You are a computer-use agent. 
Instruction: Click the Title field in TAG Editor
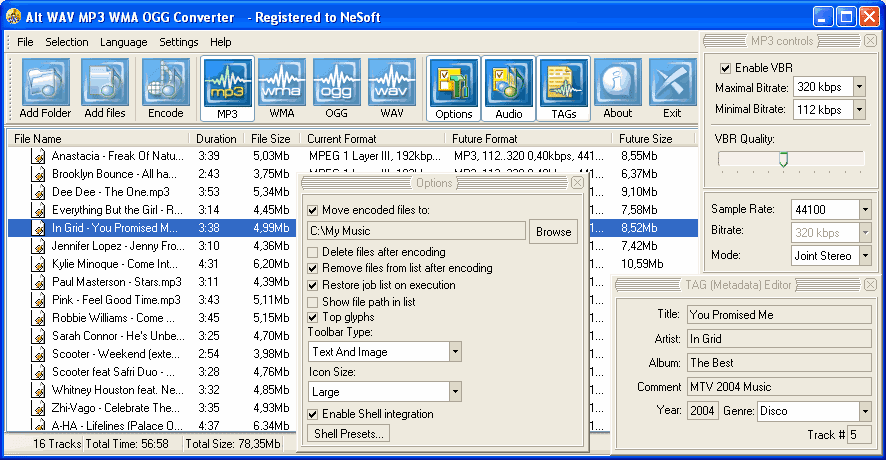(779, 315)
